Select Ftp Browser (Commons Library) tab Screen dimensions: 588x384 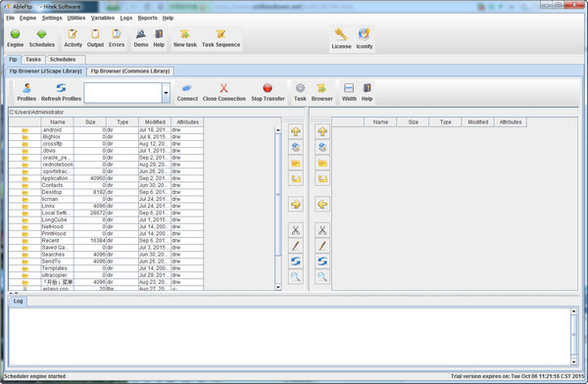[130, 71]
